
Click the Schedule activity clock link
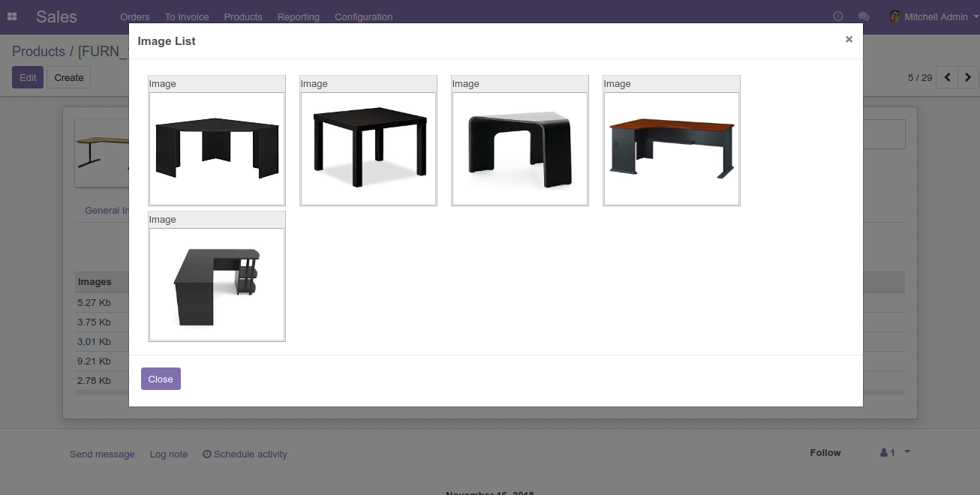(245, 454)
